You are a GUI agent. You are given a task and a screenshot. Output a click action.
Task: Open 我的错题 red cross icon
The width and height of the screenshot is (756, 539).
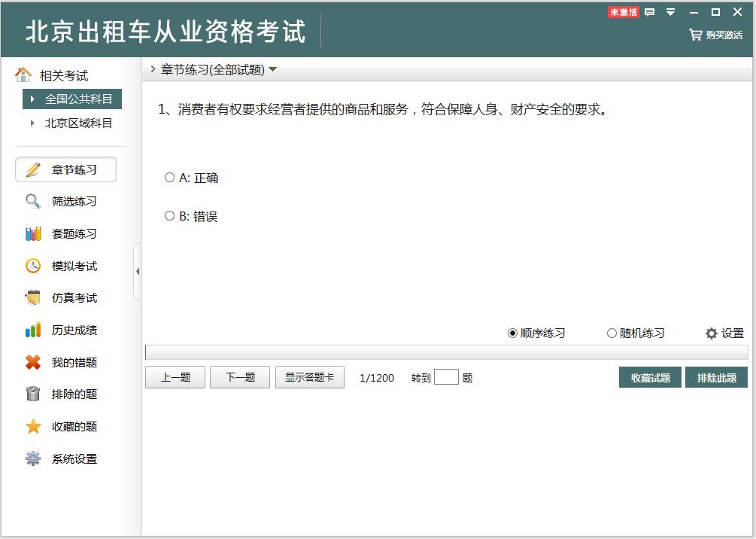[x=33, y=362]
